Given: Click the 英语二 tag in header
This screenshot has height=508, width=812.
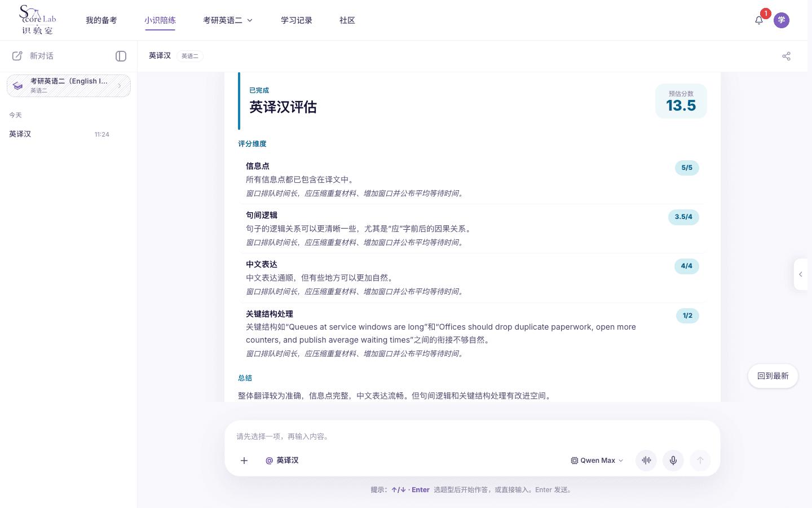Looking at the screenshot, I should point(190,56).
